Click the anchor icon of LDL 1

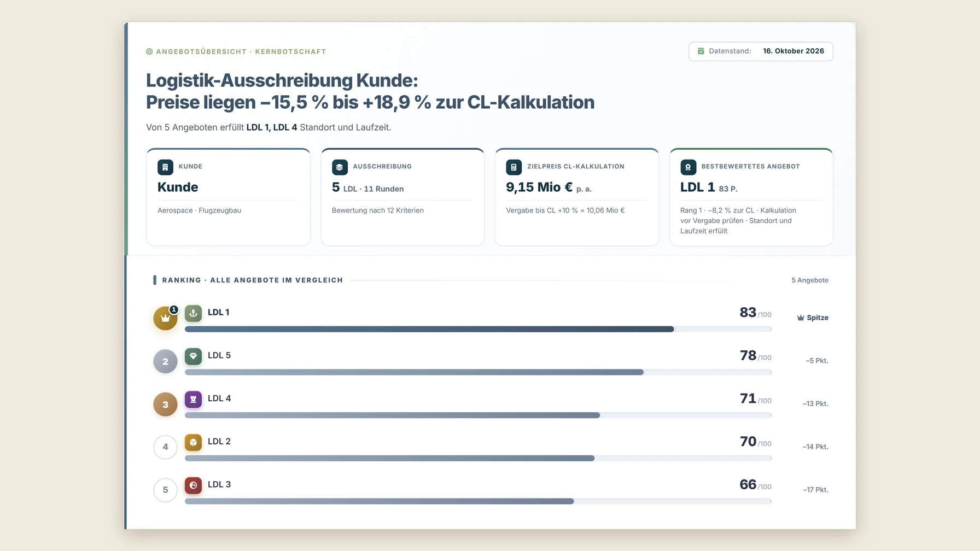tap(193, 313)
